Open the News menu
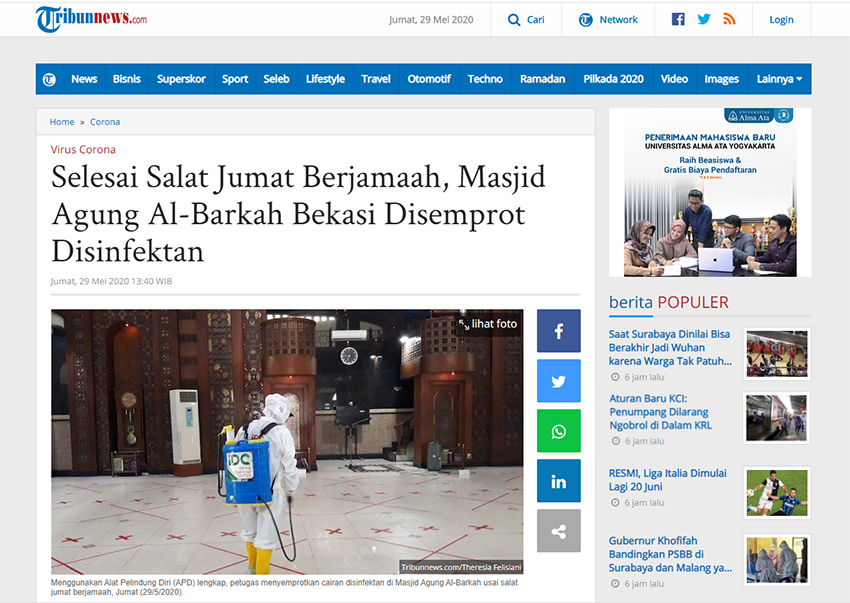 tap(84, 79)
